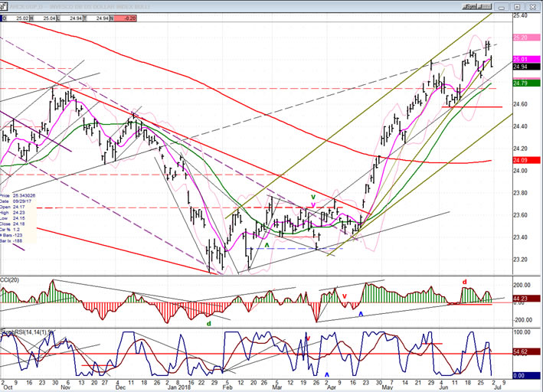This screenshot has width=543, height=392.
Task: Click the 24.40 price axis label
Action: 520,126
